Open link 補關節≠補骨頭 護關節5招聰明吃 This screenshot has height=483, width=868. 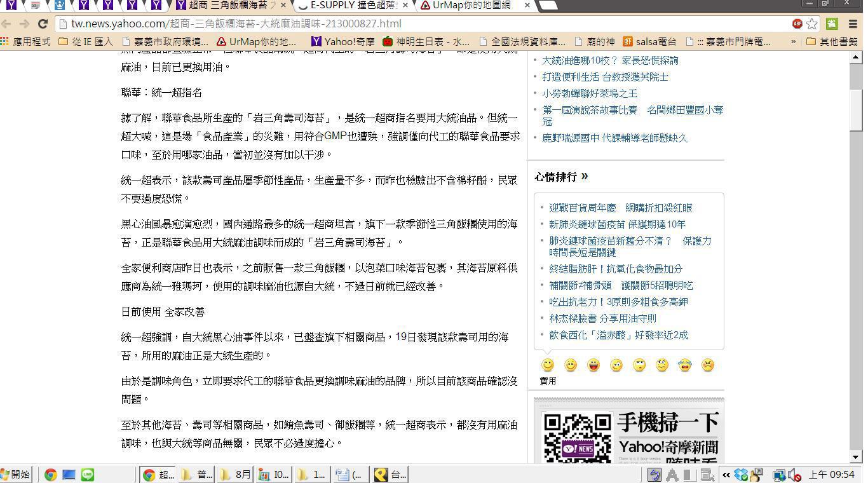coord(621,285)
